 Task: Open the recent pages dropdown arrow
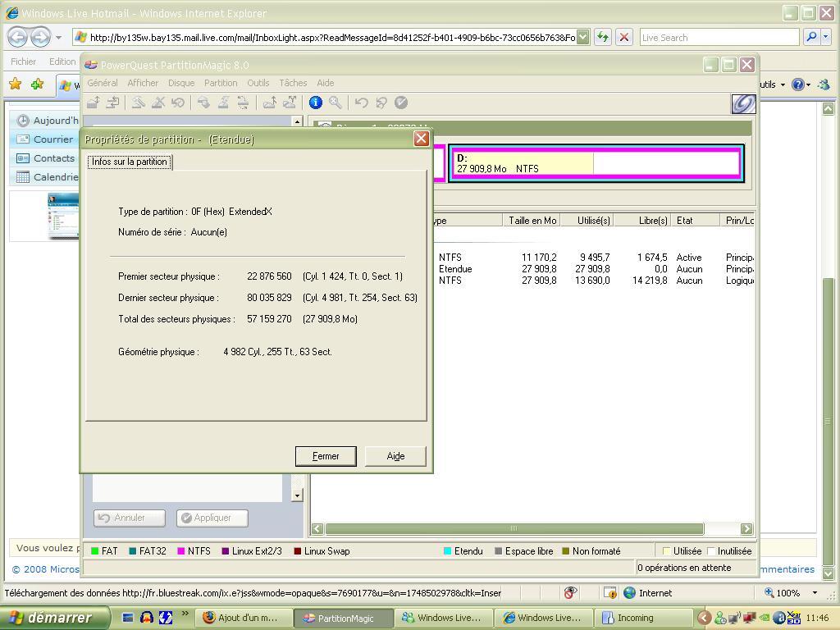58,38
